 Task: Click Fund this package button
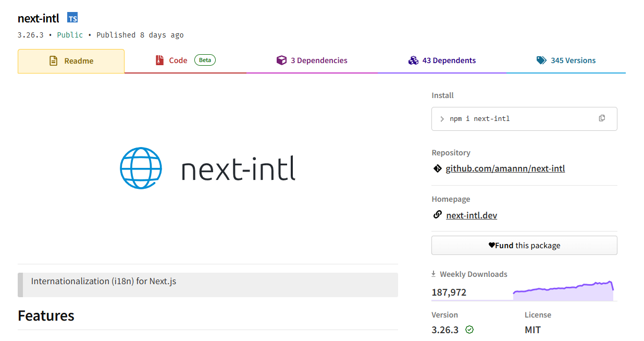[524, 245]
